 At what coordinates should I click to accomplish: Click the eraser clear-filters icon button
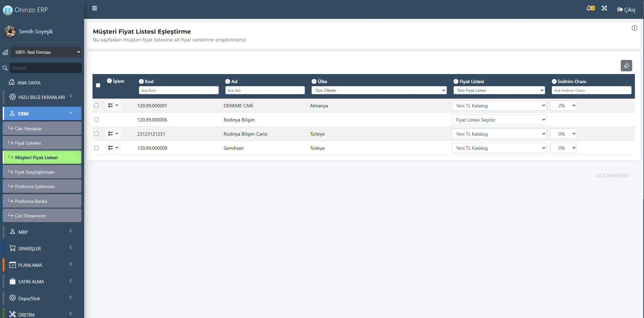626,66
